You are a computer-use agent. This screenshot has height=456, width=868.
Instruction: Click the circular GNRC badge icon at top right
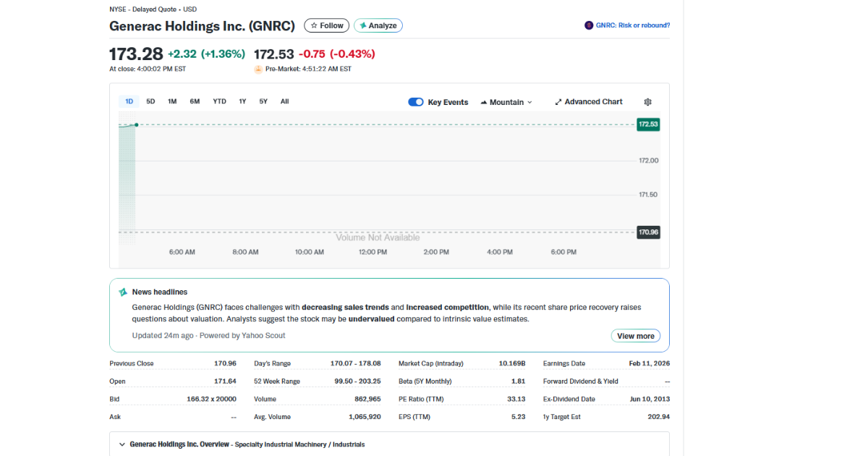(x=588, y=25)
